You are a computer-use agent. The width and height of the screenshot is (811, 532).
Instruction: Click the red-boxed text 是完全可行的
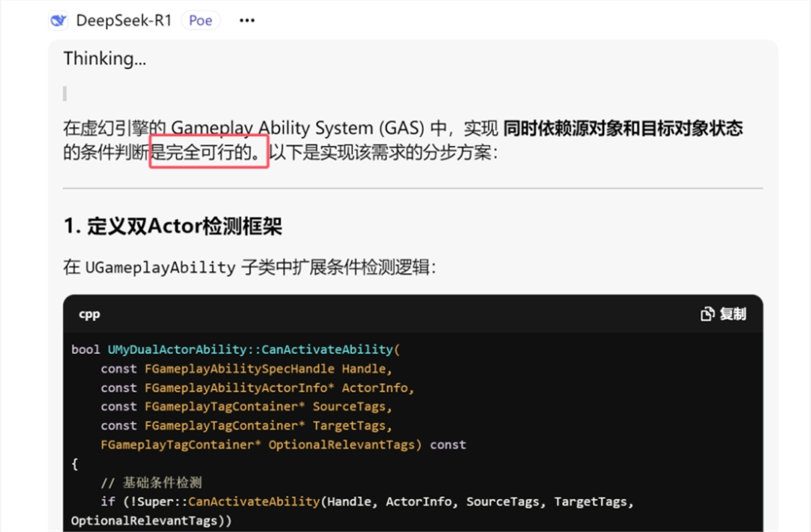(x=209, y=153)
